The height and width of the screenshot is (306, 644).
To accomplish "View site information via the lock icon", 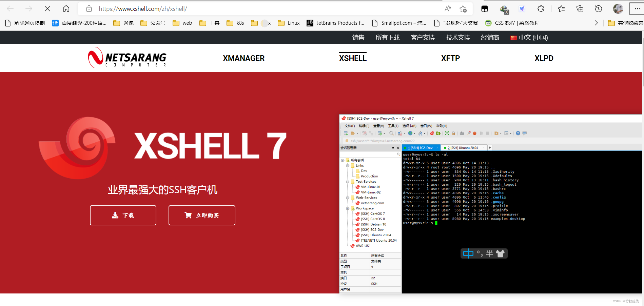I will [x=89, y=9].
